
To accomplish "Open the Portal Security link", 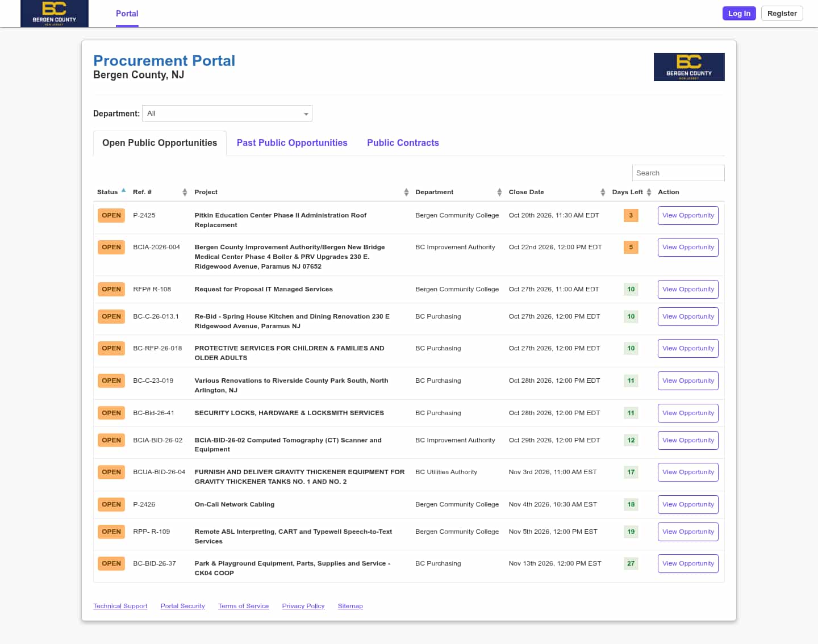I will coord(182,607).
